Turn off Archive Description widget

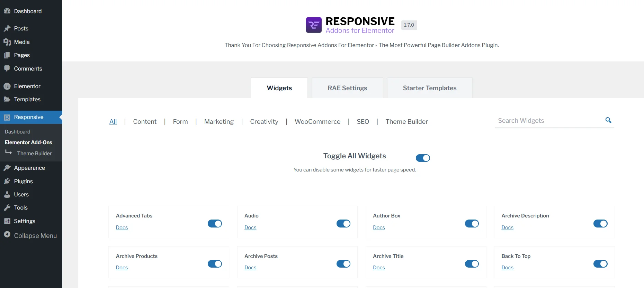[600, 224]
